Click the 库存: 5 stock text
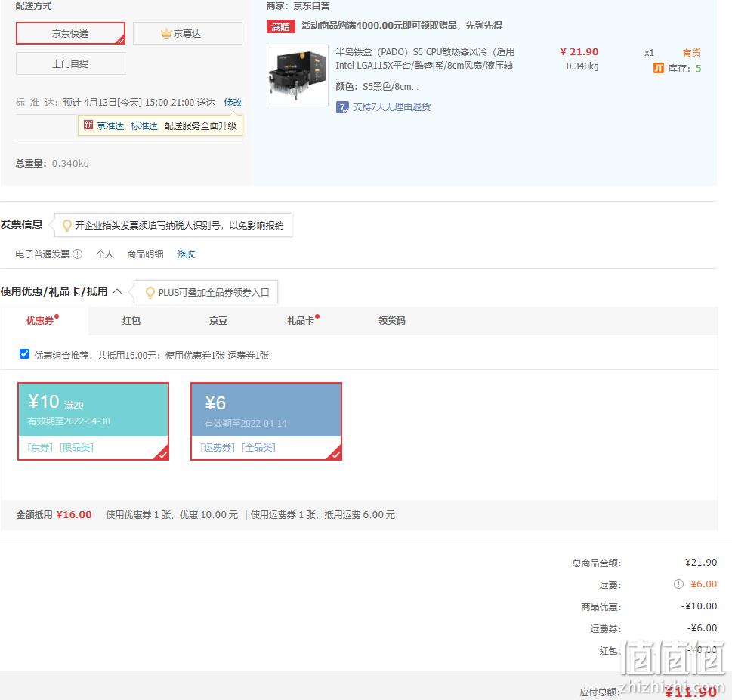The height and width of the screenshot is (700, 732). click(684, 69)
